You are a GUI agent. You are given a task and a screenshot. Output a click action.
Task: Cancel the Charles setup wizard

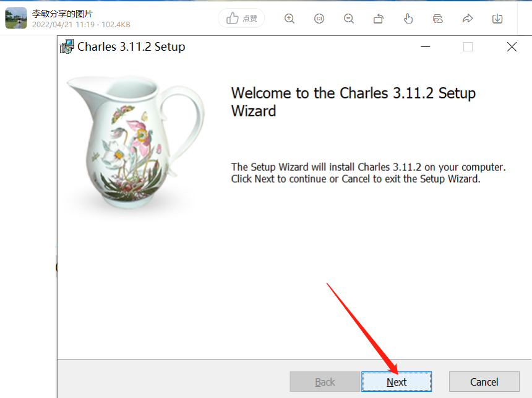(484, 382)
